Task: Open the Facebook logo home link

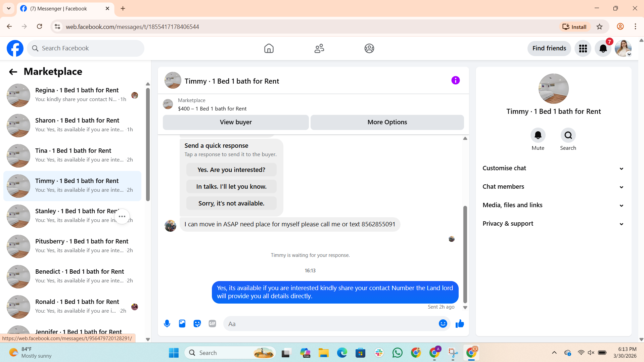Action: (x=15, y=48)
